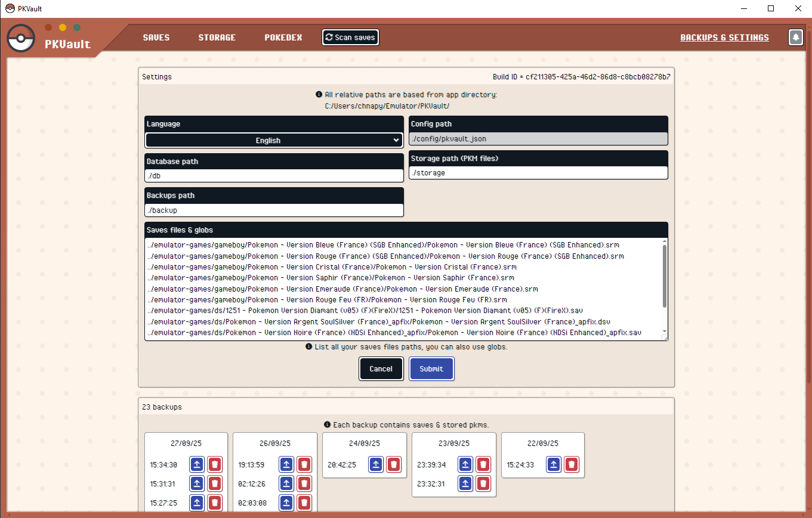812x518 pixels.
Task: Delete the 22/09/25 15:24:33 backup
Action: click(572, 465)
